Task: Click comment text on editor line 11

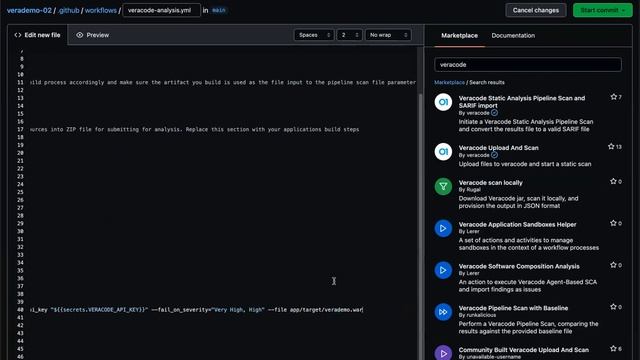Action: tap(223, 82)
